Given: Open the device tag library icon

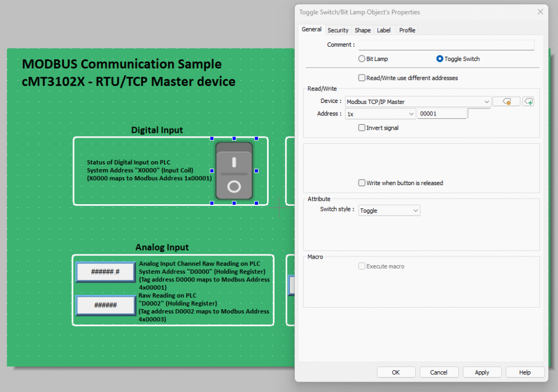Looking at the screenshot, I should coord(506,102).
